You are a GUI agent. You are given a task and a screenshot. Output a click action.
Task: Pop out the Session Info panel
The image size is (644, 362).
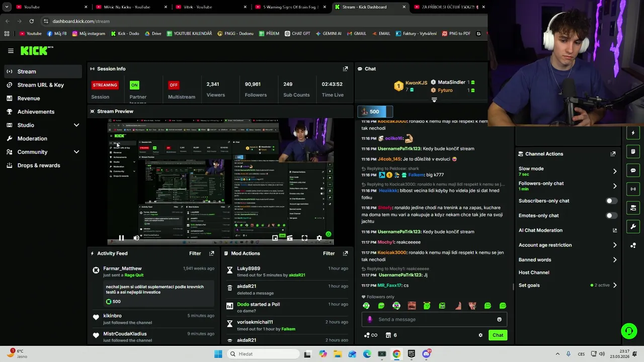345,69
